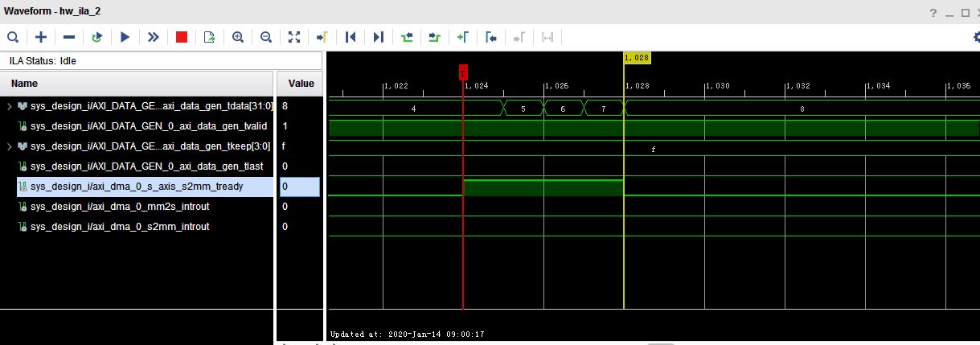This screenshot has height=345, width=980.
Task: Run trigger immediate double-arrow icon
Action: coord(154,37)
